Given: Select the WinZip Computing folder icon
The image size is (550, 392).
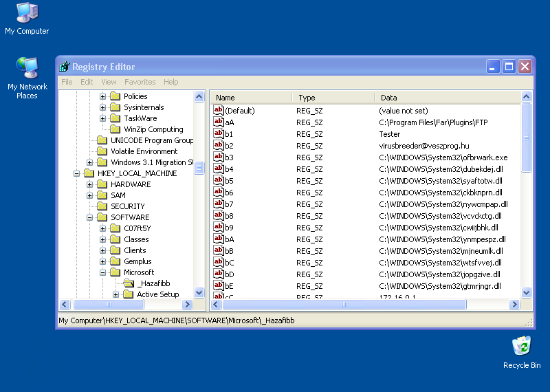Looking at the screenshot, I should [115, 129].
